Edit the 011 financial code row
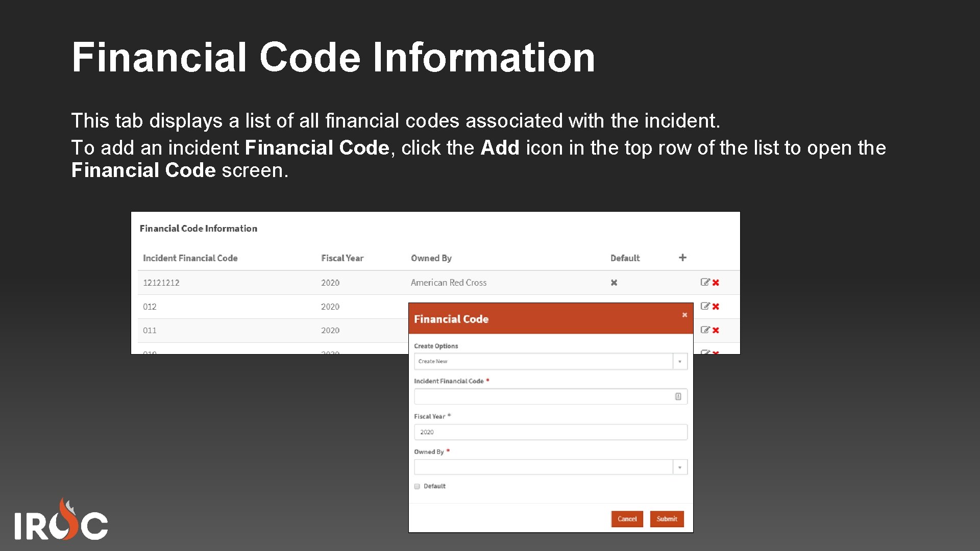Image resolution: width=980 pixels, height=551 pixels. point(705,330)
